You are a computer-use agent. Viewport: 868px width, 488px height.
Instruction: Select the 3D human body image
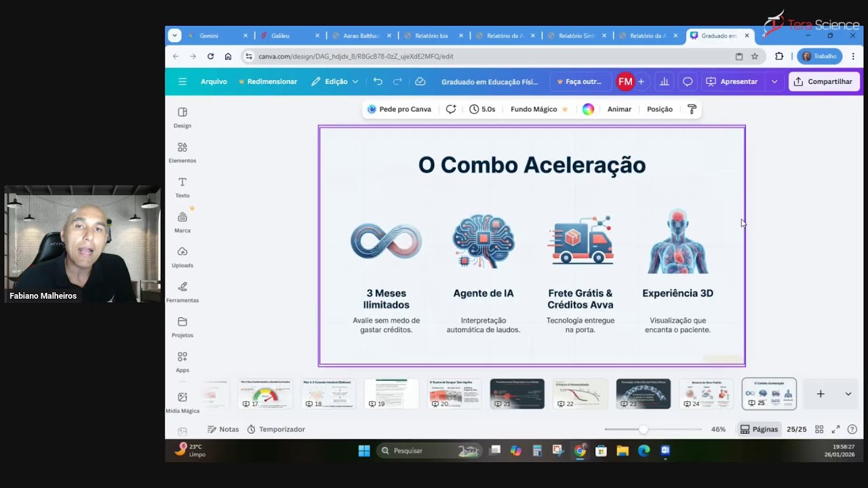click(677, 241)
